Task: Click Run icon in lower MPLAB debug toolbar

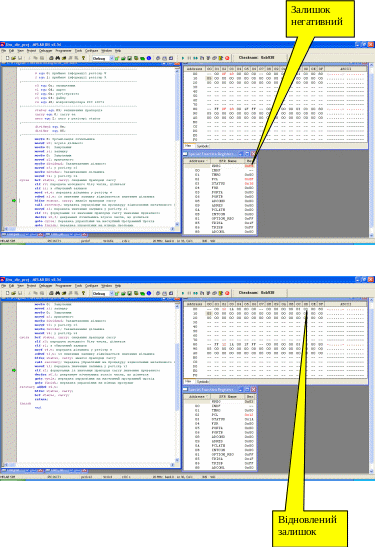Action: (183, 293)
